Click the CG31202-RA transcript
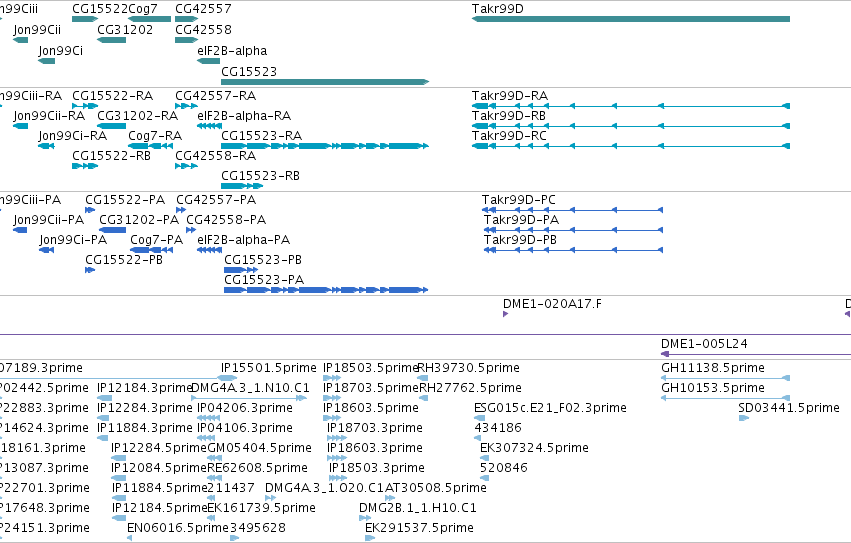The width and height of the screenshot is (851, 543). [111, 126]
